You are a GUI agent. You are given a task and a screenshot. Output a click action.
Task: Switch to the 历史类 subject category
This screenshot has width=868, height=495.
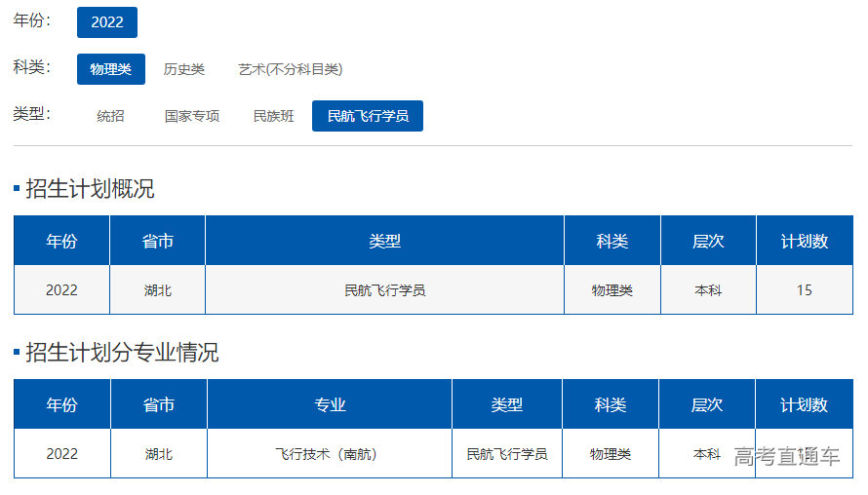(x=183, y=69)
